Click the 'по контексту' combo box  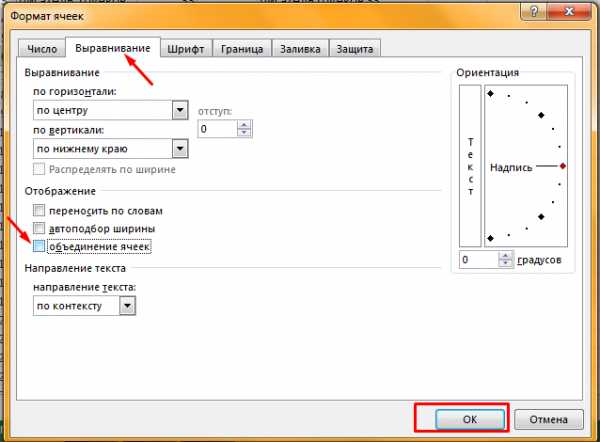pyautogui.click(x=84, y=306)
